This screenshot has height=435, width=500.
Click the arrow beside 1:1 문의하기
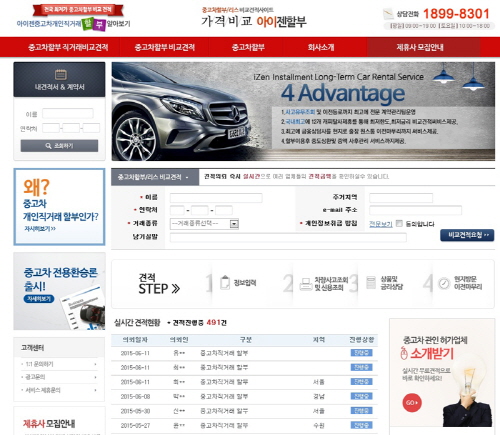point(95,364)
